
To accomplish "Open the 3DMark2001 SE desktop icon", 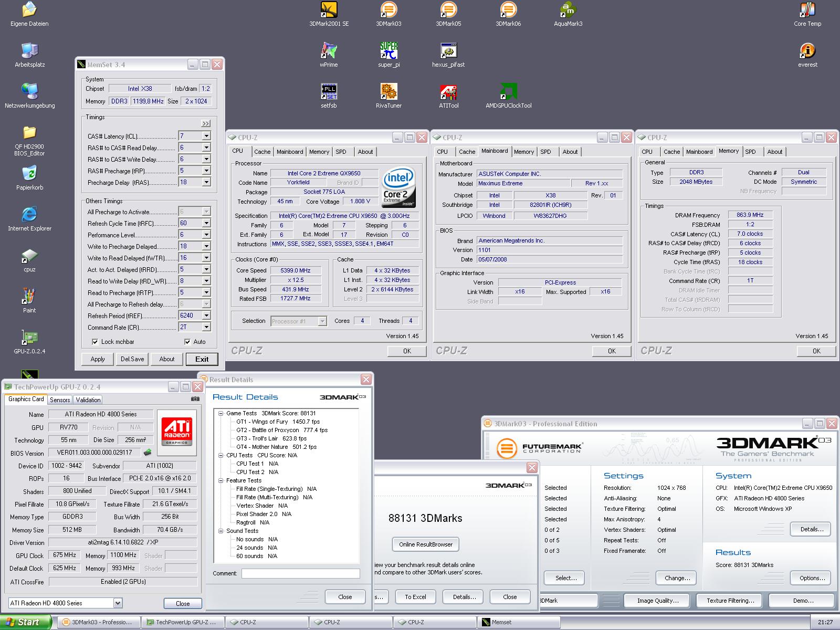I will (x=329, y=10).
